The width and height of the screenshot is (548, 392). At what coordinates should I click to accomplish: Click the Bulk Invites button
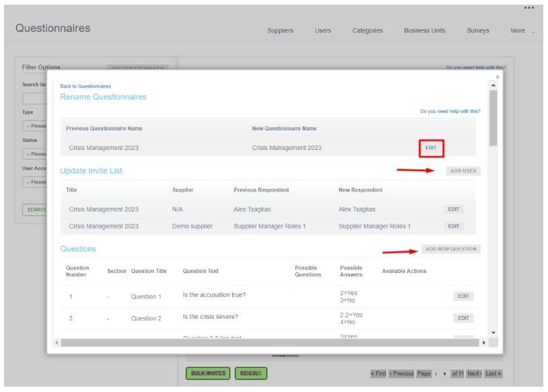point(208,373)
